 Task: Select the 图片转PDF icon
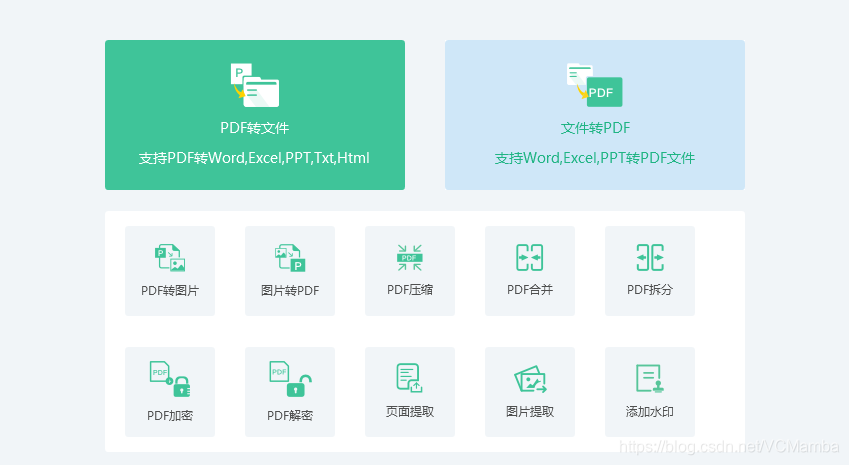[x=290, y=258]
